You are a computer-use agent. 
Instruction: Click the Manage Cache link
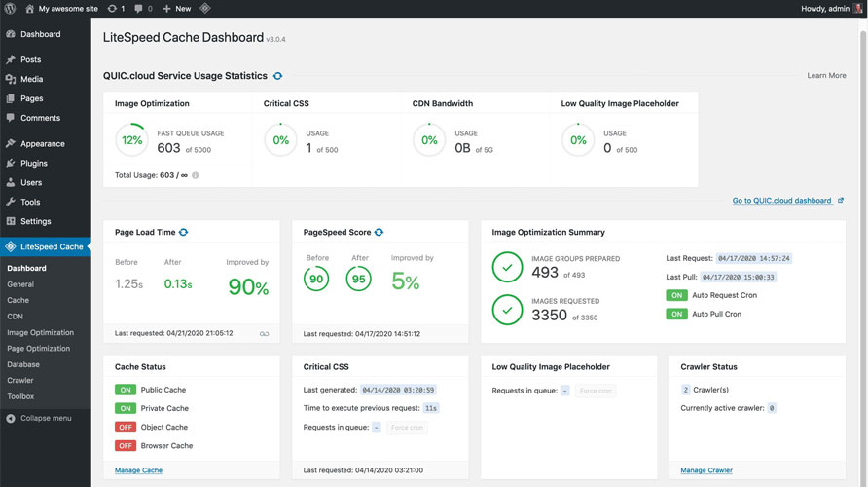click(x=138, y=470)
